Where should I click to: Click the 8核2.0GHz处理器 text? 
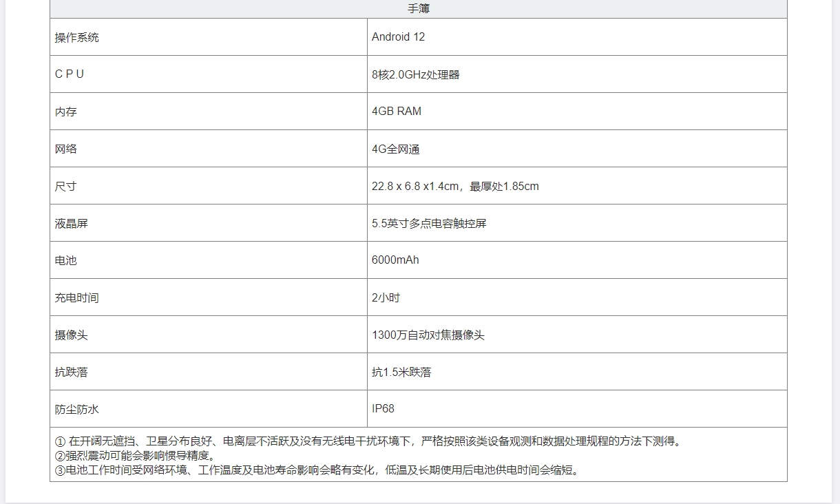tap(415, 74)
